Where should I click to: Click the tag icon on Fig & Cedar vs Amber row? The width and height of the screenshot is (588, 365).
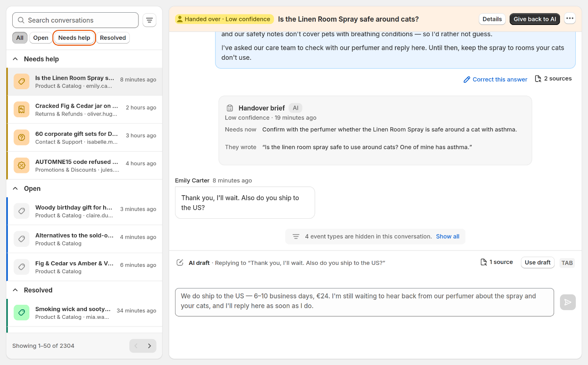click(21, 267)
